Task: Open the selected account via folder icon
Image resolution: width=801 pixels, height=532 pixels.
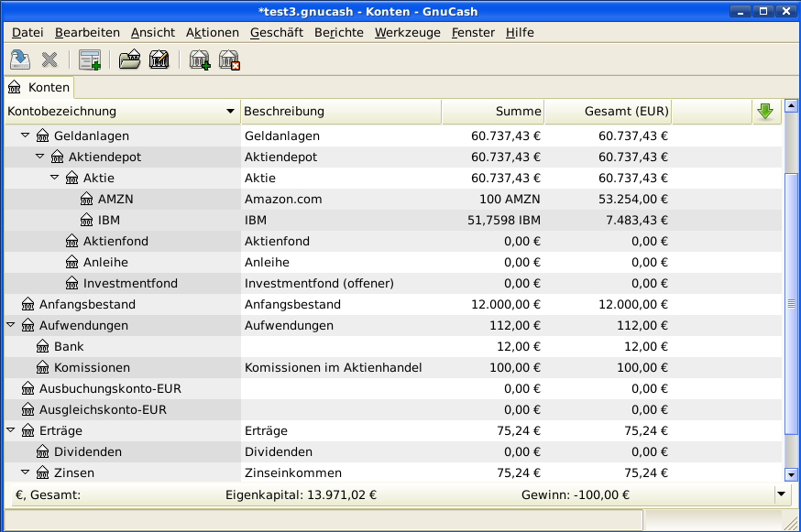Action: pos(129,60)
